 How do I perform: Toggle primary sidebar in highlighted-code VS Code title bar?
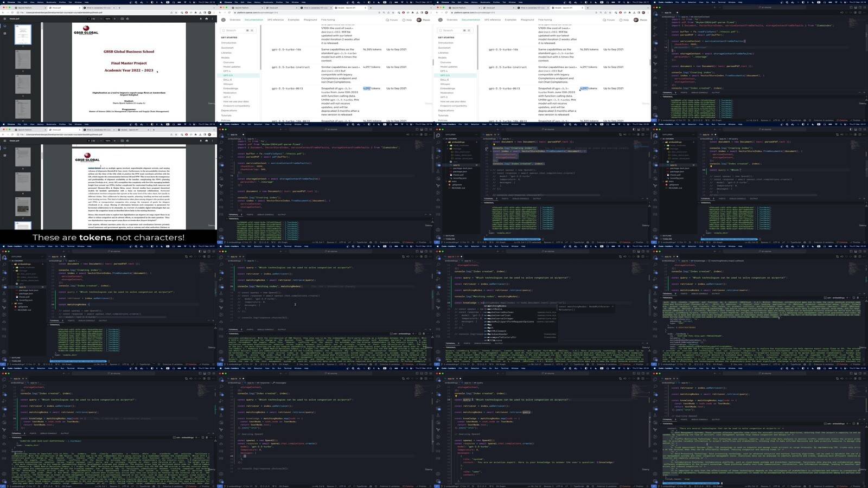(x=634, y=130)
